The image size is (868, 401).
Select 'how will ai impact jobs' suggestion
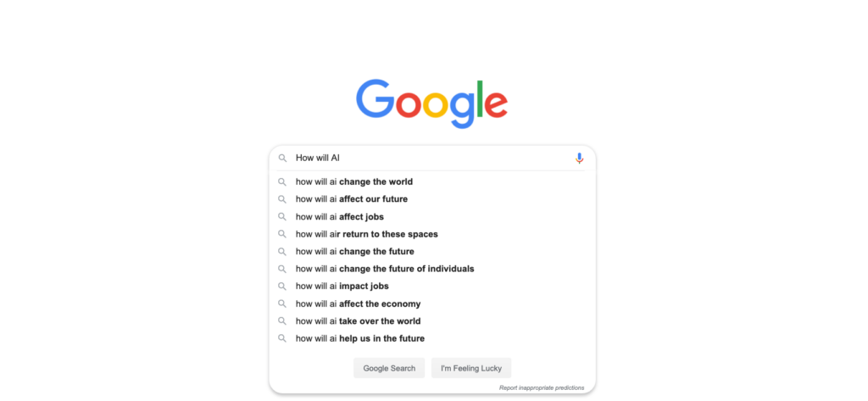432,287
